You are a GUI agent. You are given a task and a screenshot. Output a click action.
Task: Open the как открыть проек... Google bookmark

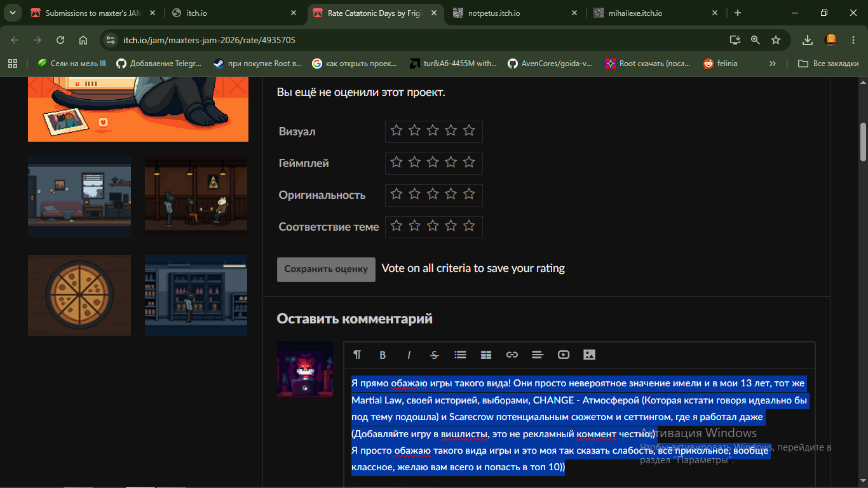(355, 64)
